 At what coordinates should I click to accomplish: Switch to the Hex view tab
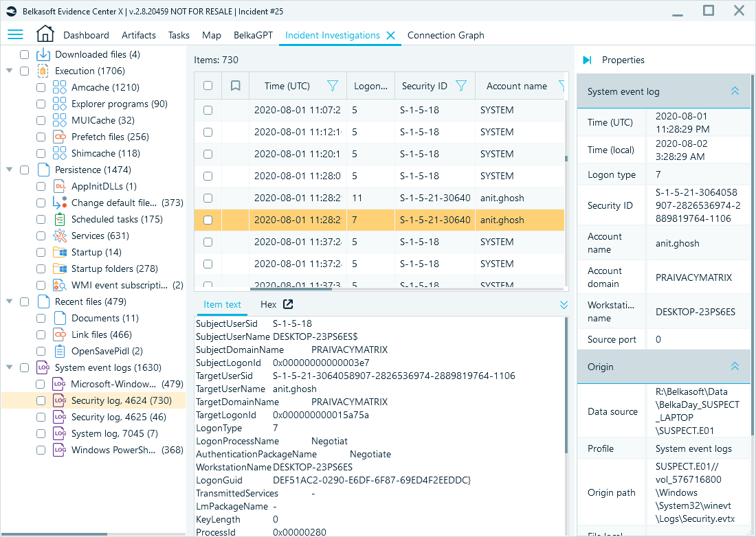[268, 304]
